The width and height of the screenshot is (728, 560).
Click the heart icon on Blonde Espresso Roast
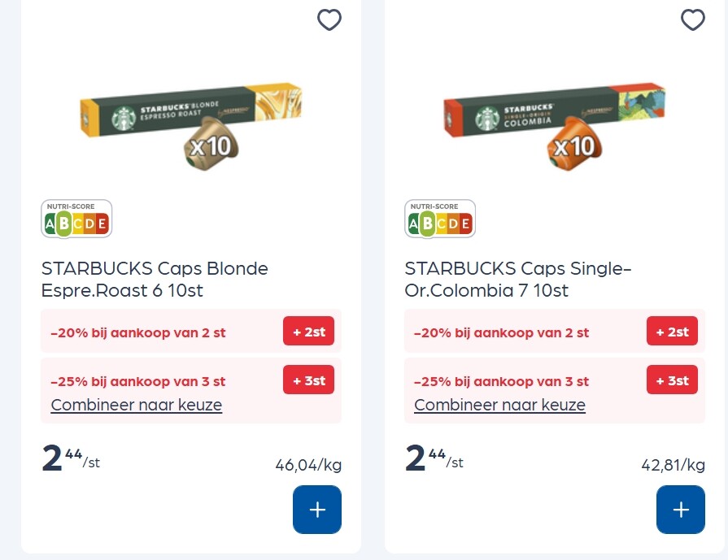coord(329,20)
